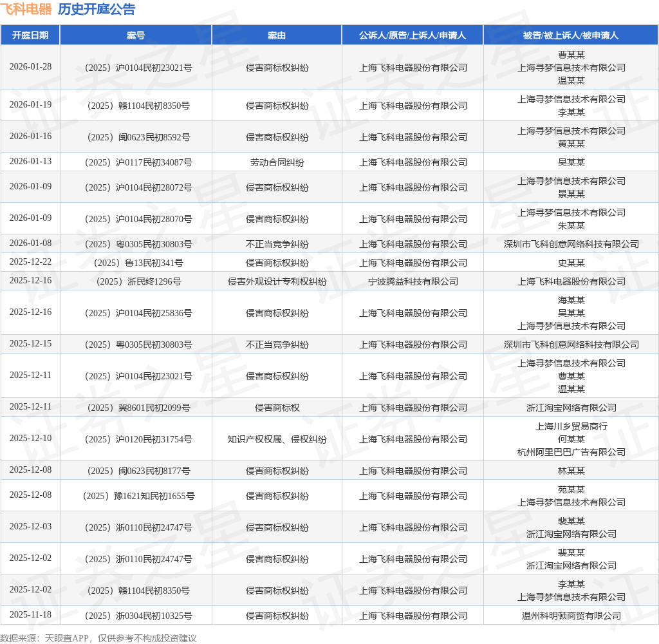
Task: Select the date 2025-11-18
Action: 31,615
